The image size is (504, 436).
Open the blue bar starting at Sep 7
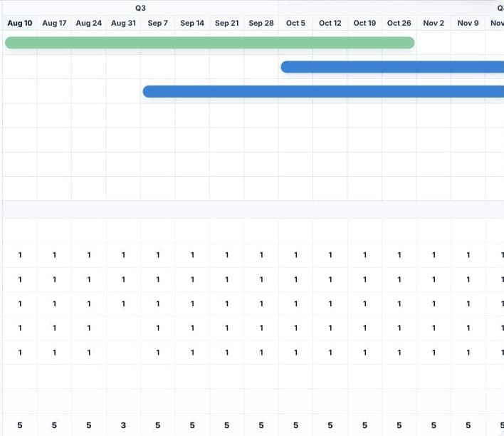point(323,92)
